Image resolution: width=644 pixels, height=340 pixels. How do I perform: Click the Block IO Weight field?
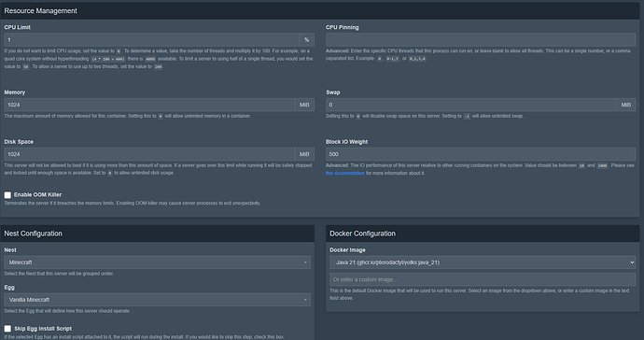click(x=481, y=154)
